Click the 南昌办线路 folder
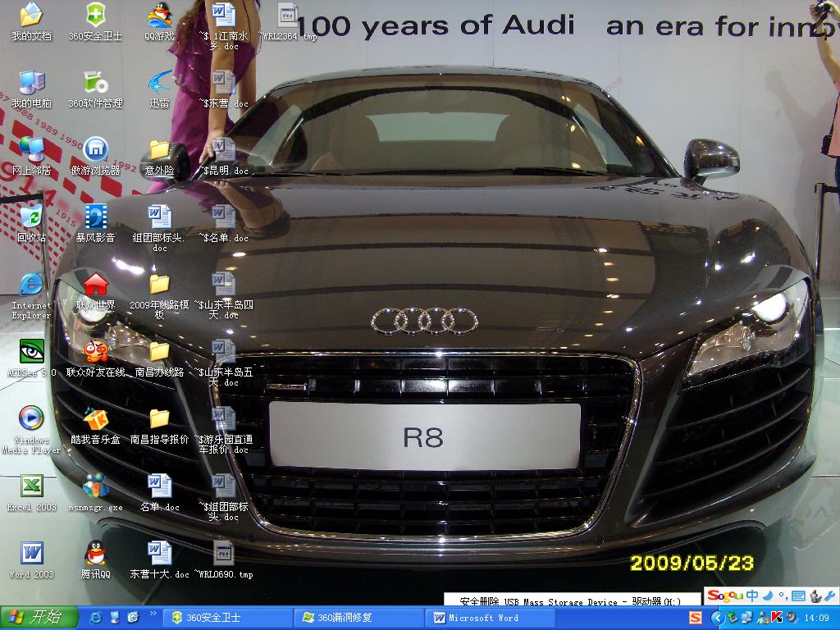Screen dimensions: 840x630 point(160,358)
